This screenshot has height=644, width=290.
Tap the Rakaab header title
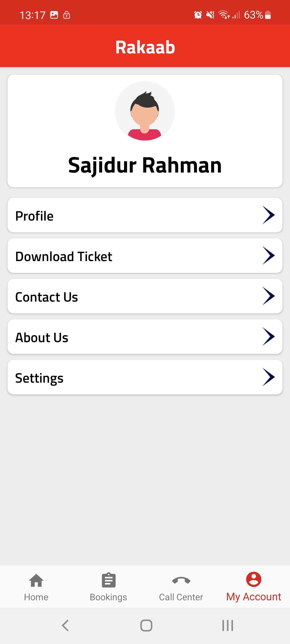tap(145, 47)
